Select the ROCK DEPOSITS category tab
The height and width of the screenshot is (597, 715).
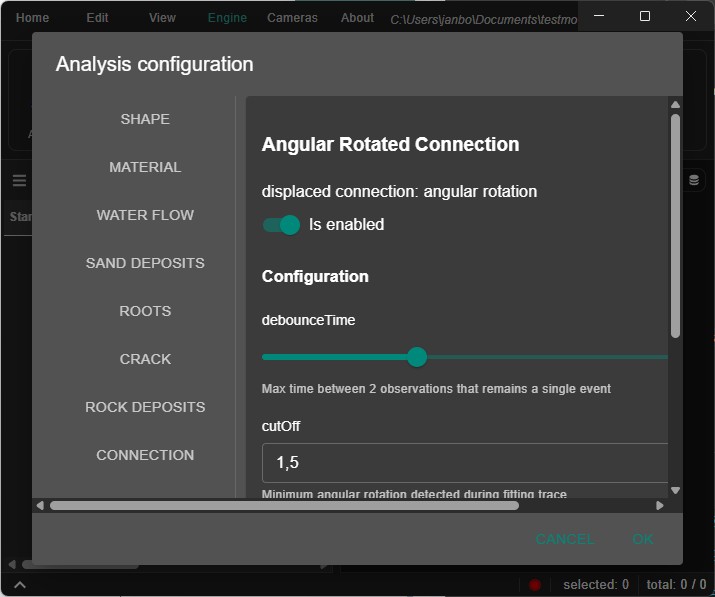pyautogui.click(x=145, y=407)
